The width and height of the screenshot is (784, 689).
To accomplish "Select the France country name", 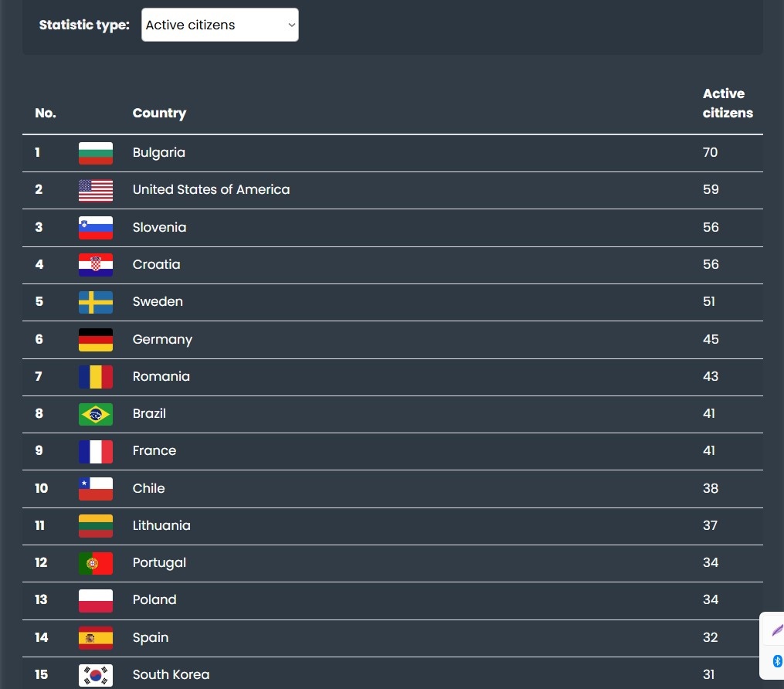I will [x=154, y=450].
